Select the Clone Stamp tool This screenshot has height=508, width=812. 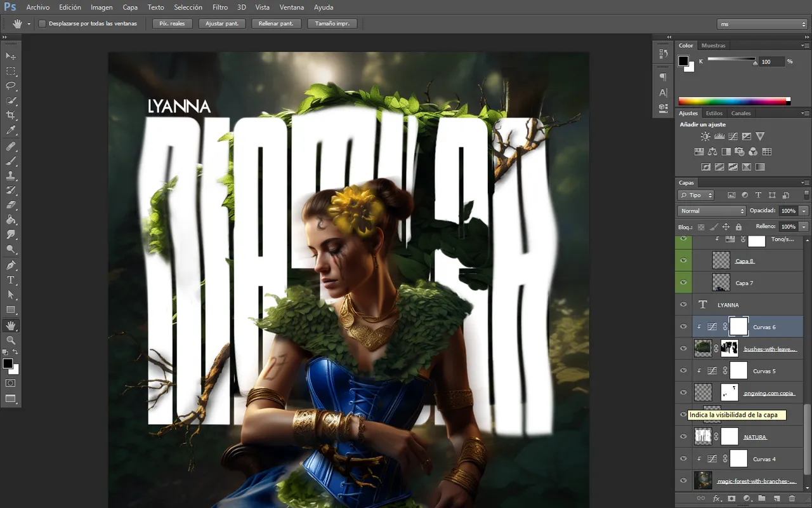[11, 176]
